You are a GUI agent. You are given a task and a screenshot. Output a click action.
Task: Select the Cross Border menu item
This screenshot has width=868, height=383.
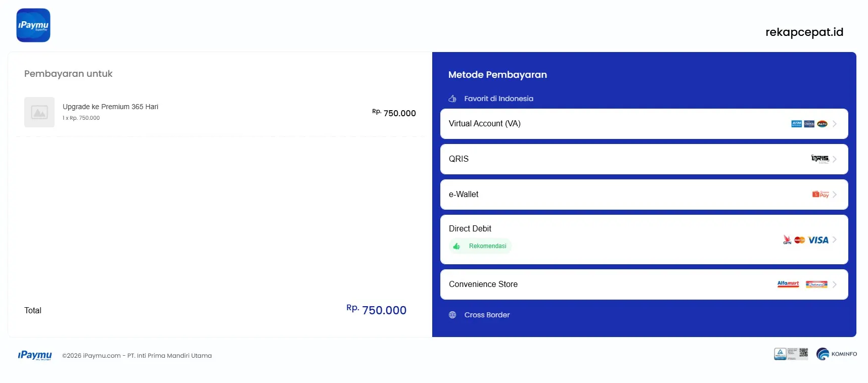[487, 314]
